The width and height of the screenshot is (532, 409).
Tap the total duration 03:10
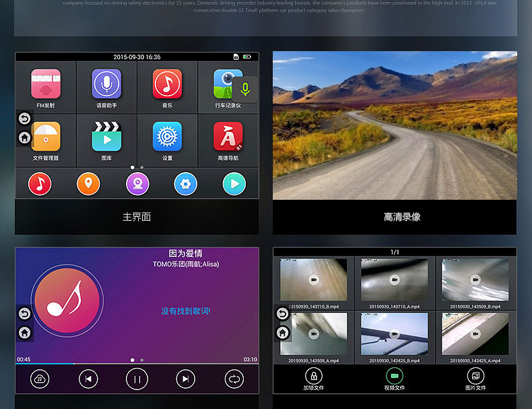pyautogui.click(x=251, y=359)
